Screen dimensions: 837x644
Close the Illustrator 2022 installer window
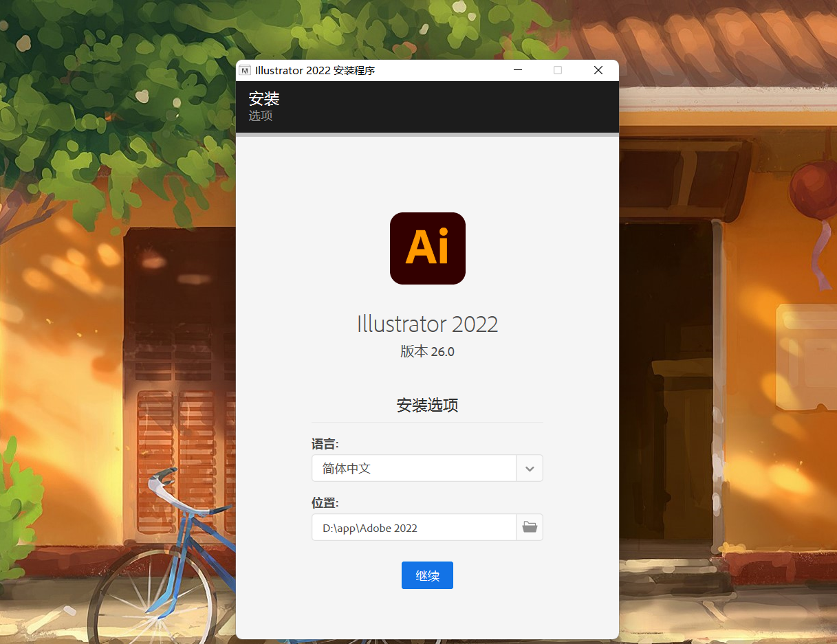click(x=598, y=69)
